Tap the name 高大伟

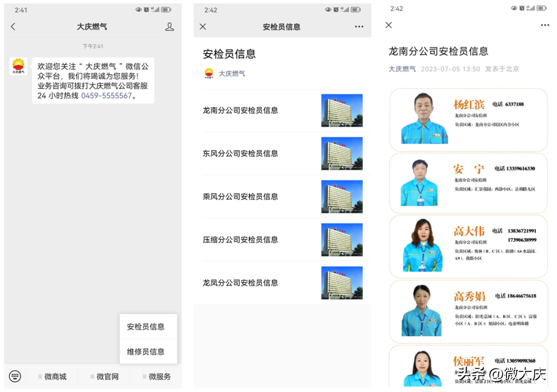click(469, 232)
